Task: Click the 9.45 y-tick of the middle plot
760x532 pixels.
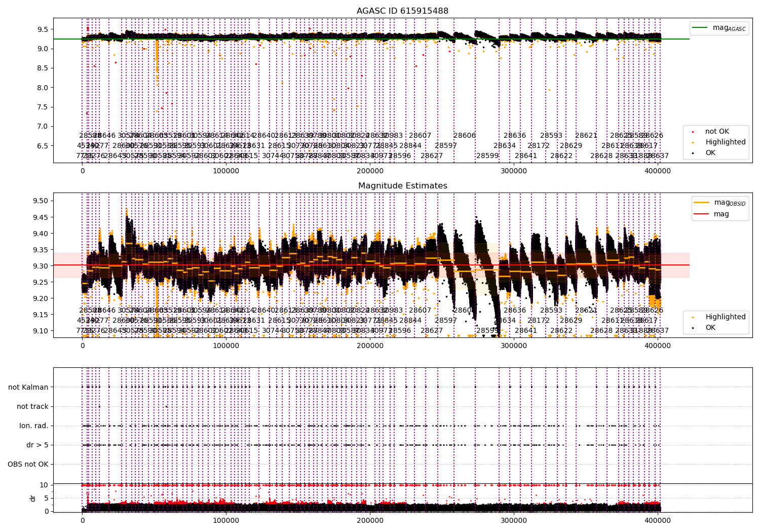Action: (41, 218)
